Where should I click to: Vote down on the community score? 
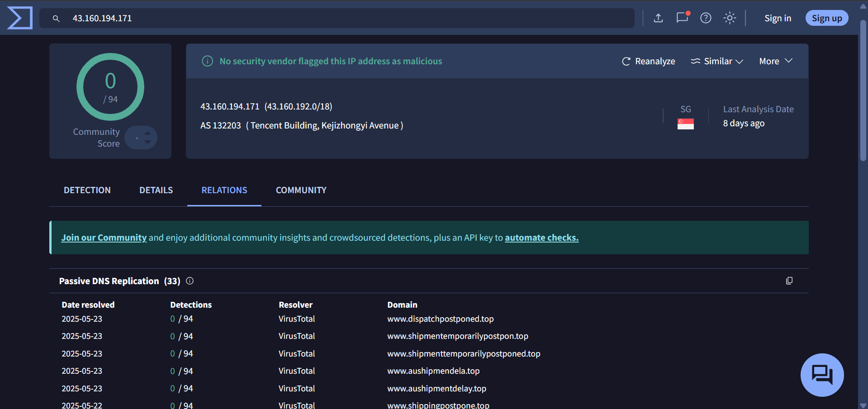click(148, 142)
